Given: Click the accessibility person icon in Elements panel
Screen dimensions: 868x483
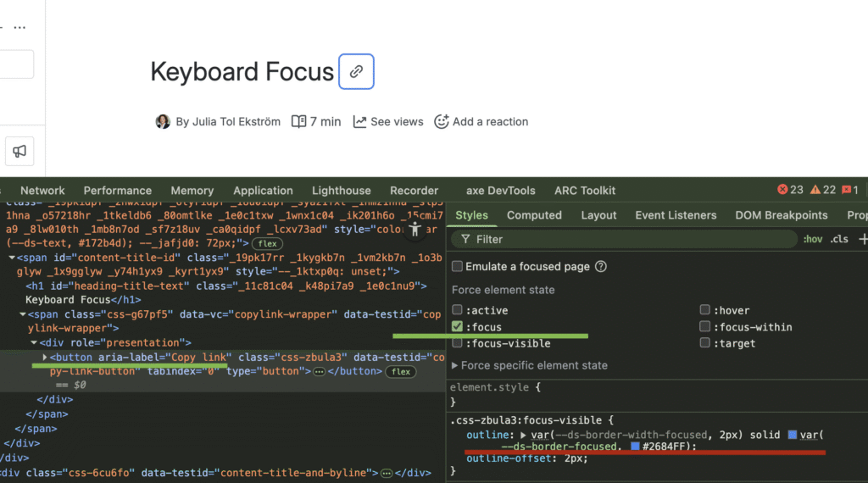Looking at the screenshot, I should 415,229.
